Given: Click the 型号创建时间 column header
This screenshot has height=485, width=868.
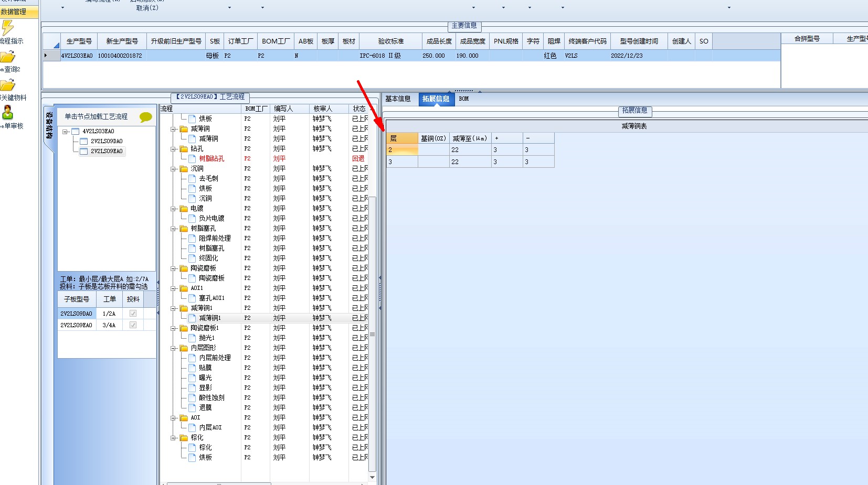Looking at the screenshot, I should pyautogui.click(x=639, y=41).
